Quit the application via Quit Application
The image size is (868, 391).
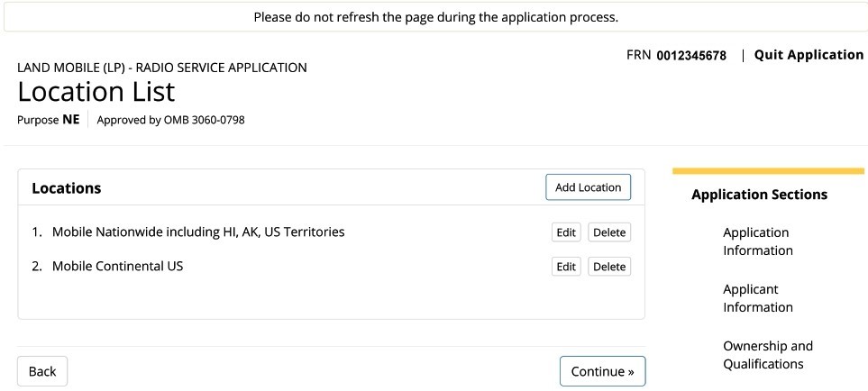[x=809, y=55]
